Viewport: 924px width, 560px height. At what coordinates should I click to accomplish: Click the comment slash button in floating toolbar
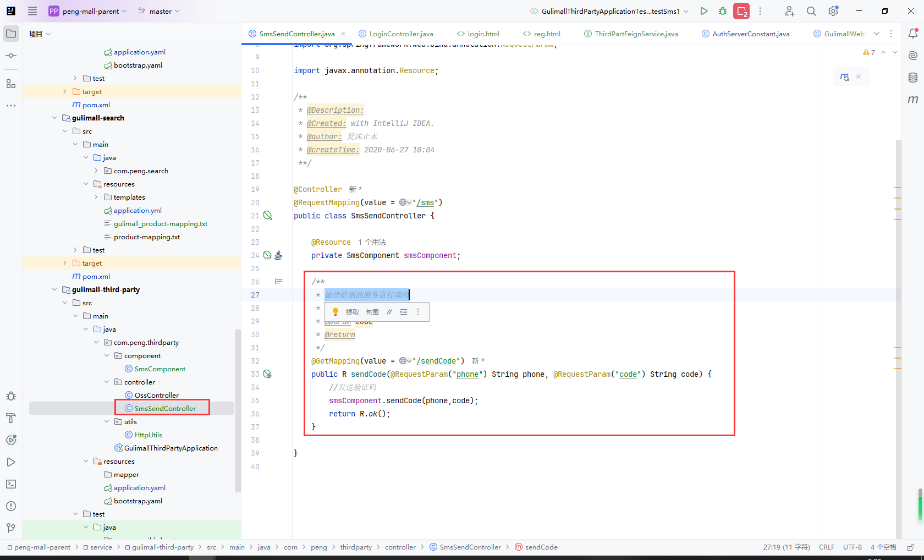point(389,312)
